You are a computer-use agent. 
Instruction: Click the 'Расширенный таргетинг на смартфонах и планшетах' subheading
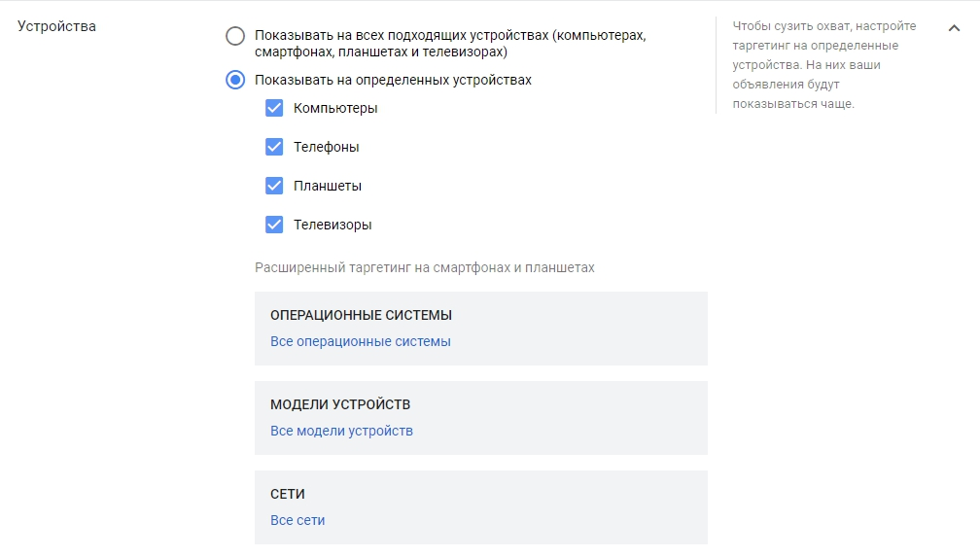tap(424, 267)
